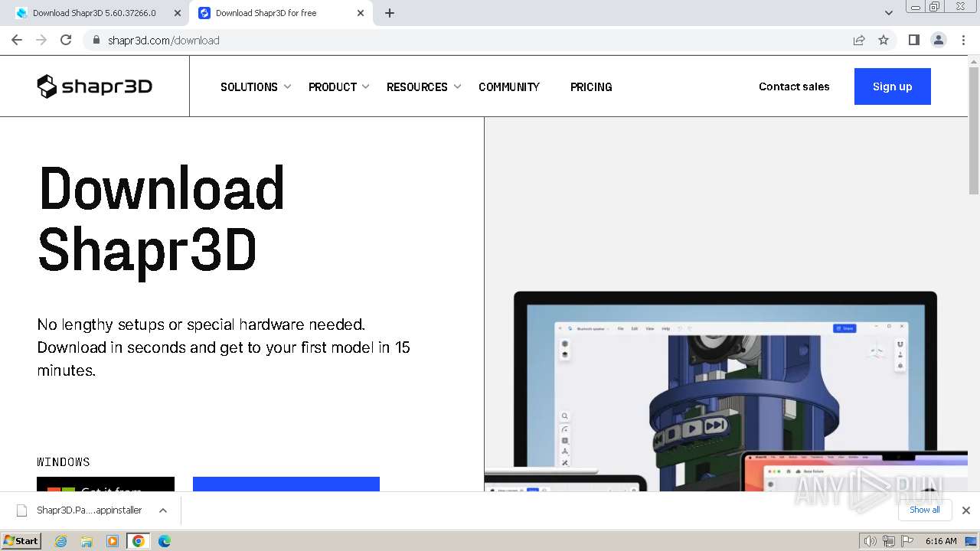Select 'Download Shapr3D for free' tab
Screen dimensions: 980x551
tap(282, 13)
